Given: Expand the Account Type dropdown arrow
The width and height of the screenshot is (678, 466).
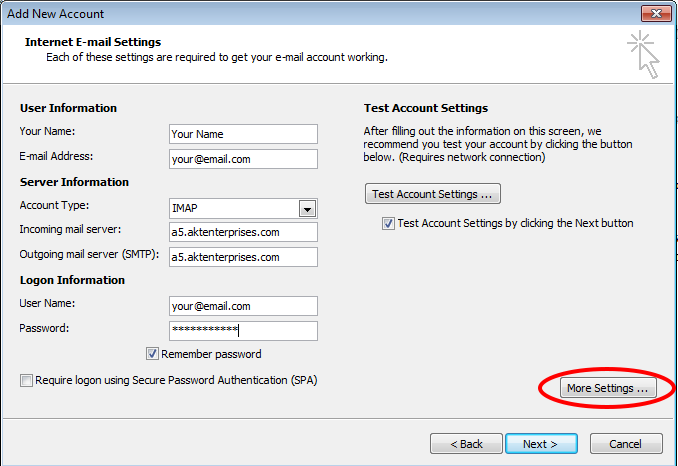Looking at the screenshot, I should pyautogui.click(x=308, y=209).
